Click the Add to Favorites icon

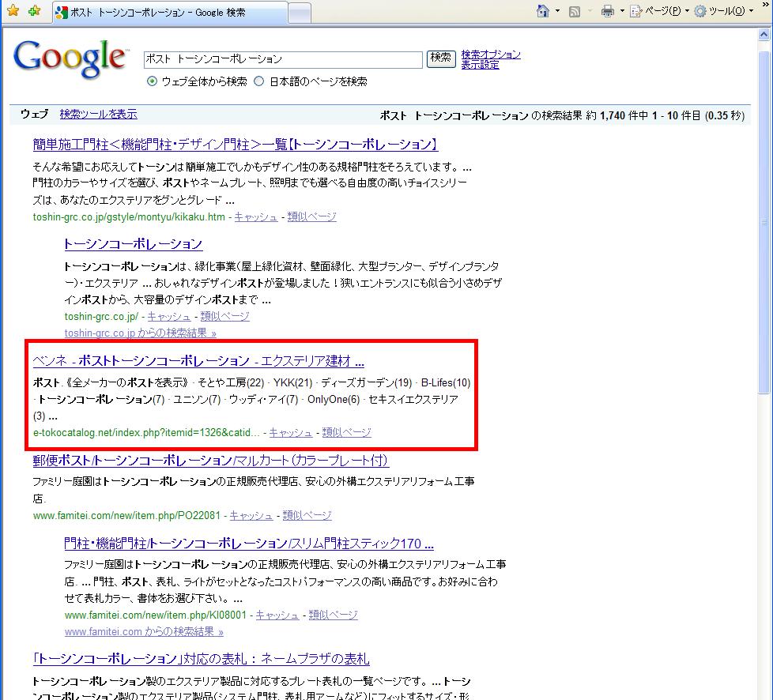[33, 12]
